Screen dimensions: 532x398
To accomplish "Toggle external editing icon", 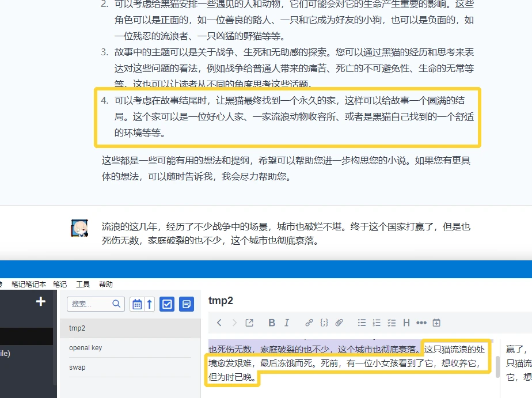I will [x=249, y=323].
